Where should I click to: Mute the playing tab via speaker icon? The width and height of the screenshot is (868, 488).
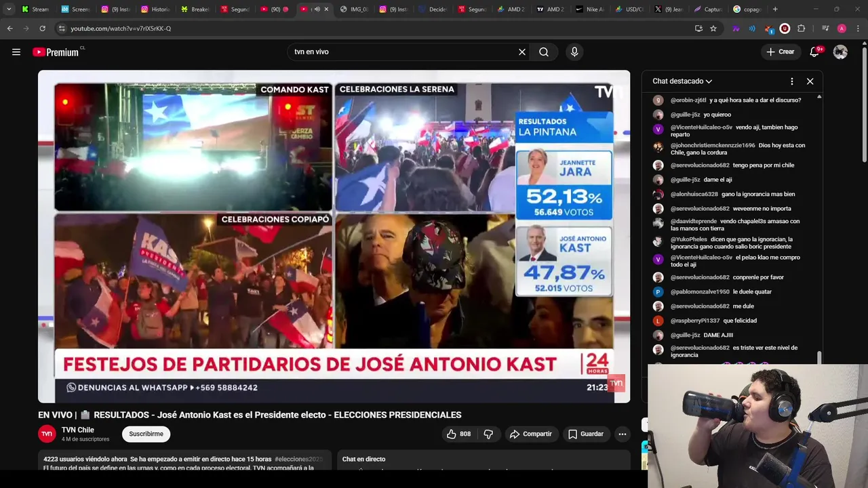[317, 9]
